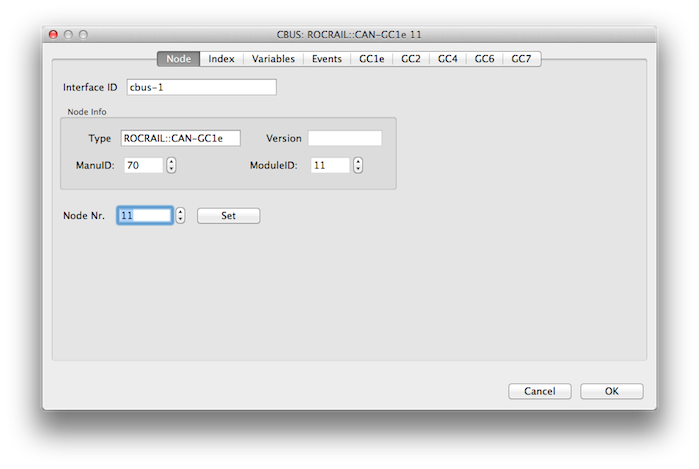Screen dimensions: 699x469
Task: Click the ManuID value field
Action: click(x=142, y=165)
